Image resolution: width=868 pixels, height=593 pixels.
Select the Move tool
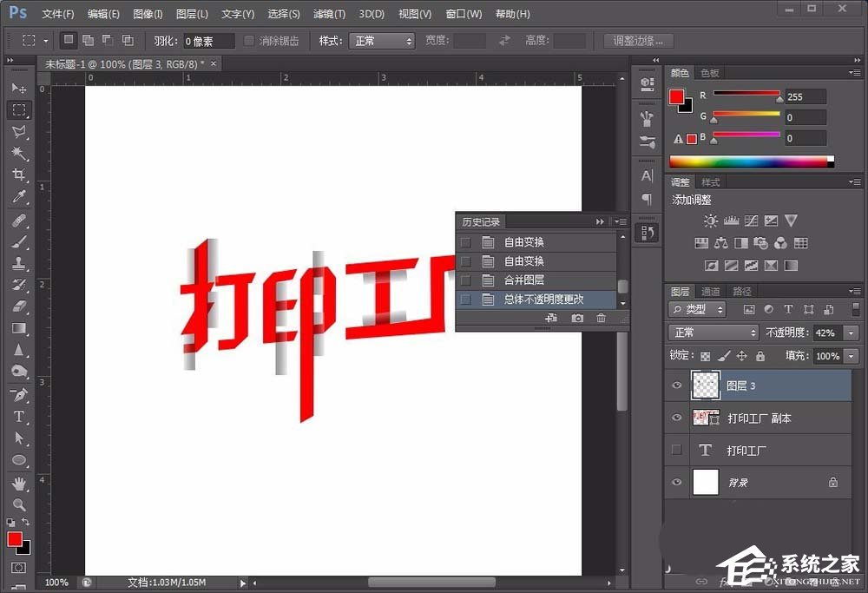(x=19, y=88)
